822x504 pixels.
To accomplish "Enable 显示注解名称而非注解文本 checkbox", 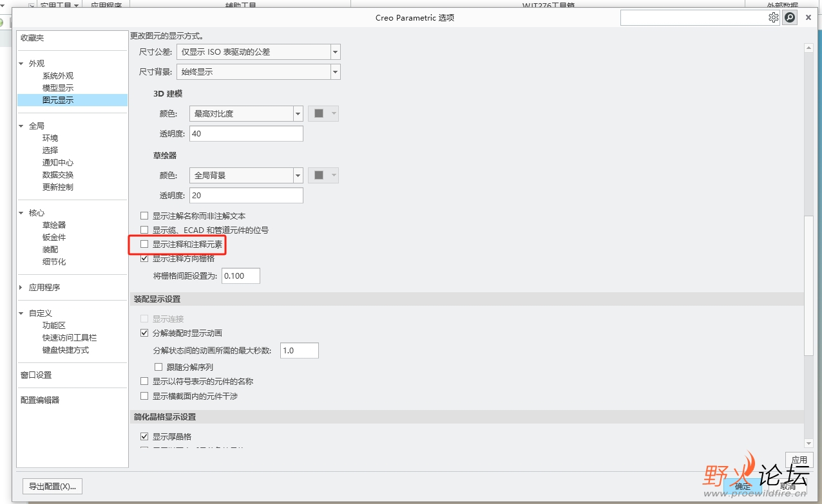I will (144, 216).
